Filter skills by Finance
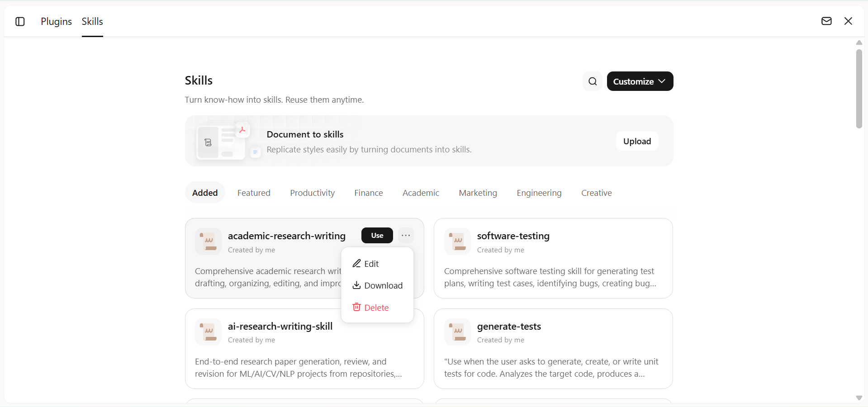 369,193
